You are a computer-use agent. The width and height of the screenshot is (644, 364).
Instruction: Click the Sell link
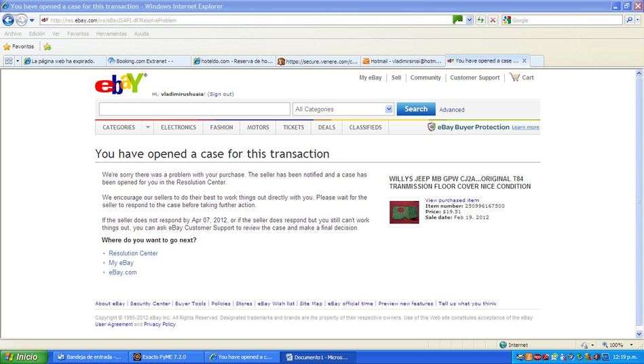click(x=396, y=77)
